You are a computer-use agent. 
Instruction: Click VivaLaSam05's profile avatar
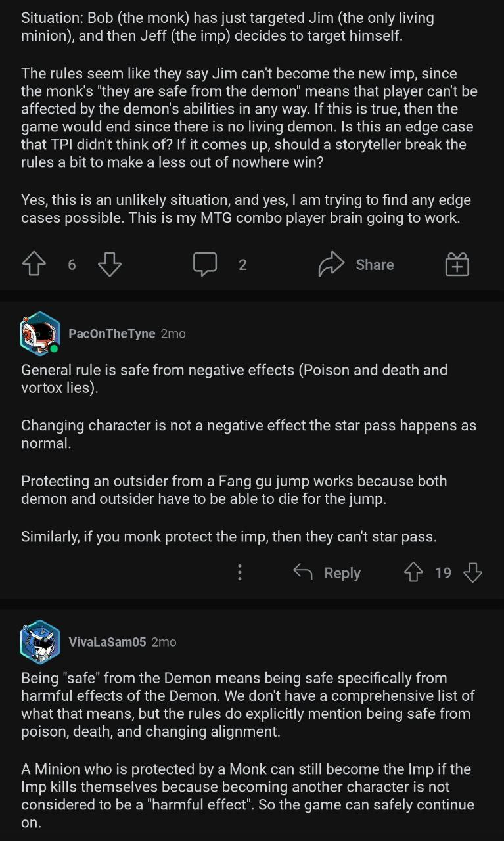tap(40, 642)
